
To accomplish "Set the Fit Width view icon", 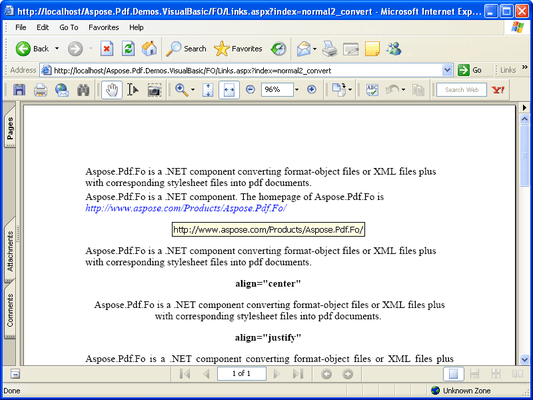I will coord(229,90).
